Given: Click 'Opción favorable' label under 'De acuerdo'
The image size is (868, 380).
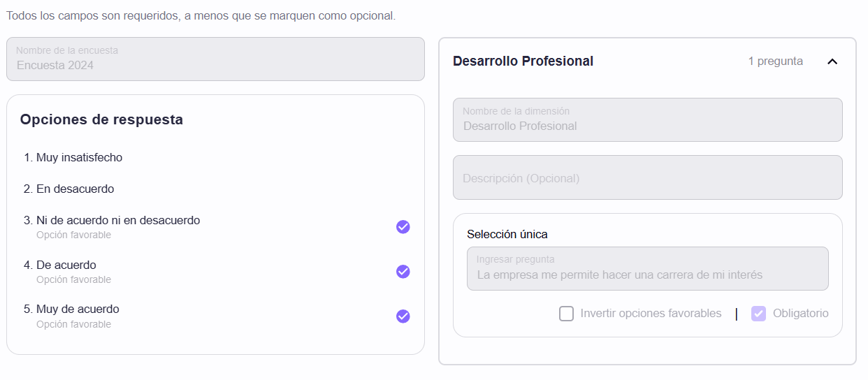Looking at the screenshot, I should pos(73,280).
